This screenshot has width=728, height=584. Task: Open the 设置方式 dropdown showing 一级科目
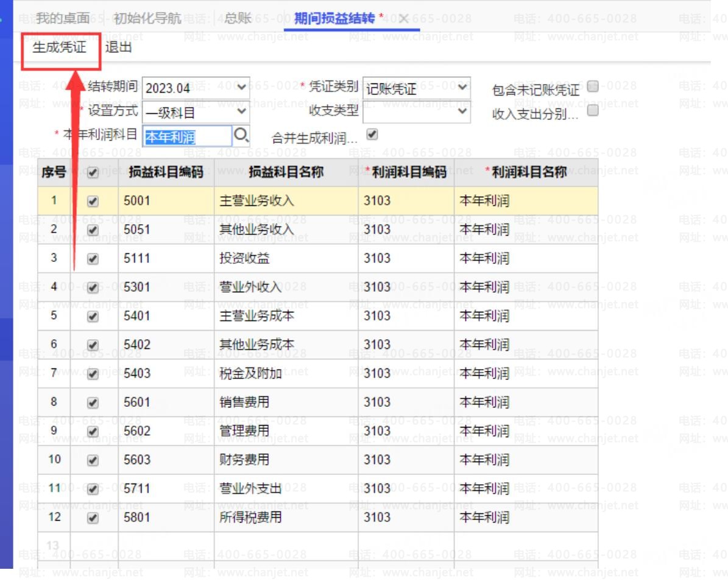[x=196, y=112]
